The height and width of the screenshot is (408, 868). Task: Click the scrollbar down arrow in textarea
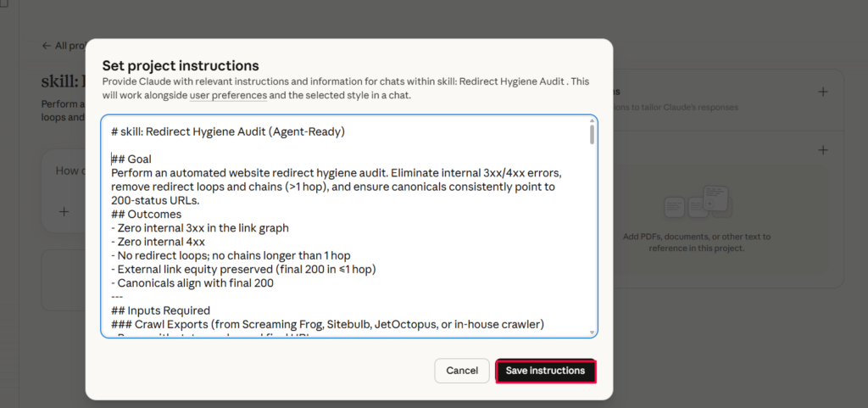592,332
